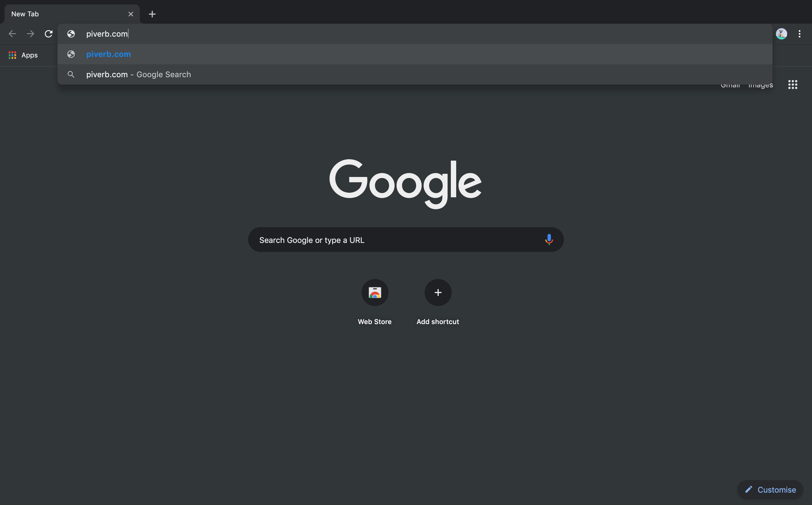Reload the current page

[x=48, y=34]
